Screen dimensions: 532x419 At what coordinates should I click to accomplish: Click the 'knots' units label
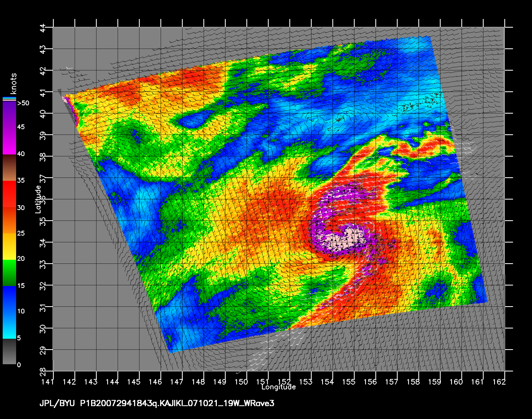13,83
